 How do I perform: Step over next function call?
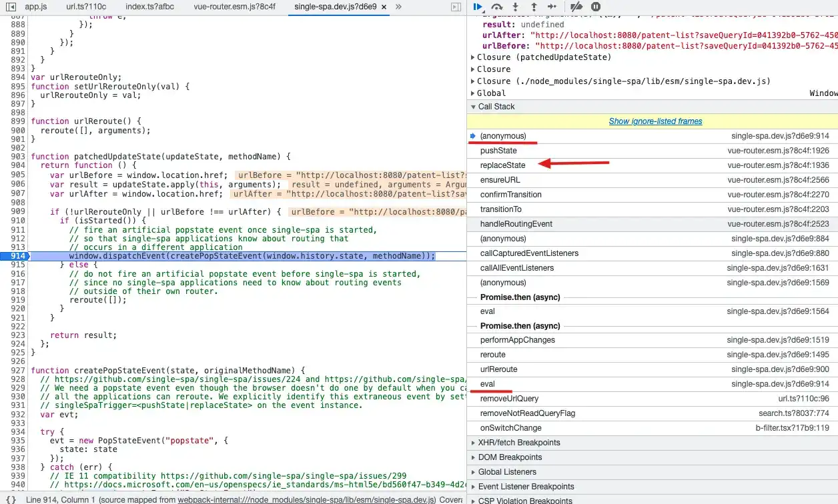497,7
